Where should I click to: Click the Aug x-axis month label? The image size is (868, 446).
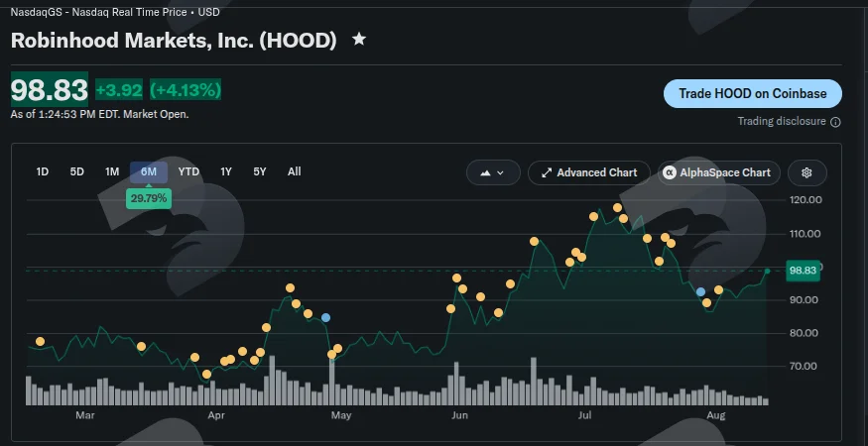[x=716, y=415]
